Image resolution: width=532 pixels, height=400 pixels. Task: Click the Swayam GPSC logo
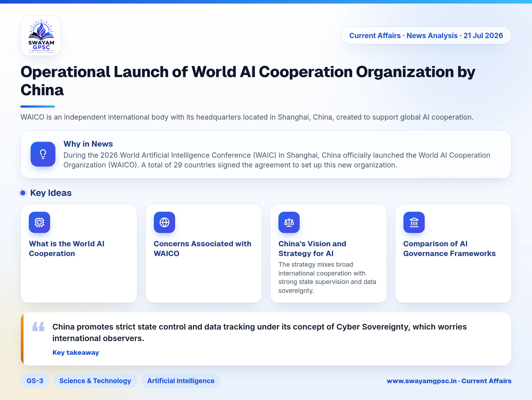(41, 36)
